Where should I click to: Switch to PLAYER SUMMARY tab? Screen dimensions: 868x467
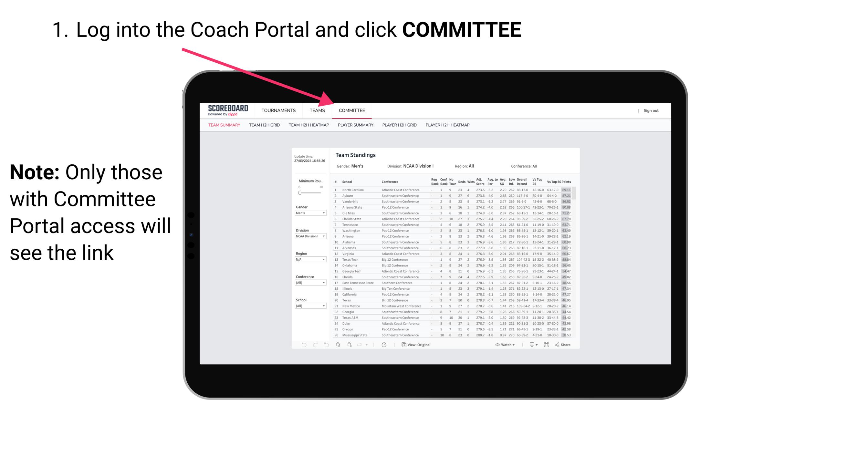click(355, 126)
